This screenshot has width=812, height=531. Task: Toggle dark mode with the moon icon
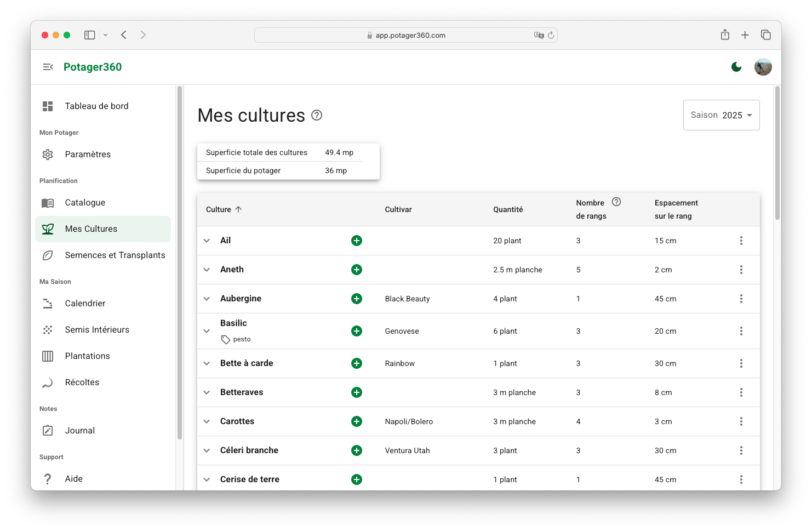click(736, 67)
